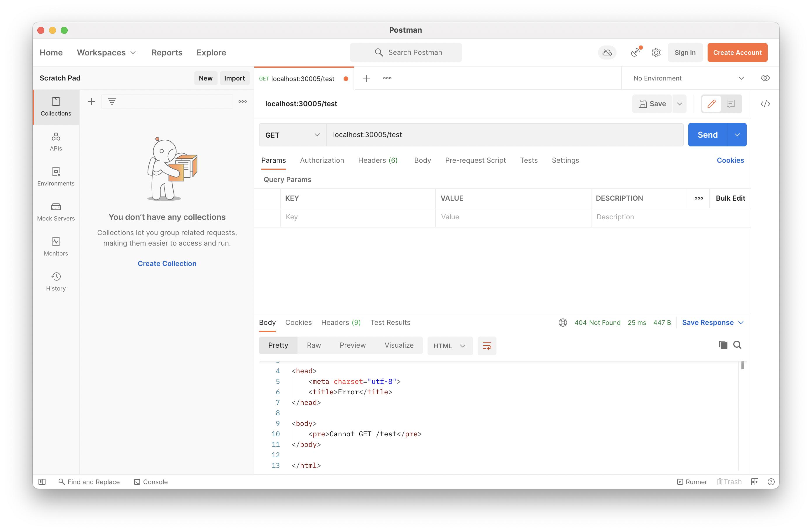Click the blue Send button
The height and width of the screenshot is (532, 812).
click(708, 135)
